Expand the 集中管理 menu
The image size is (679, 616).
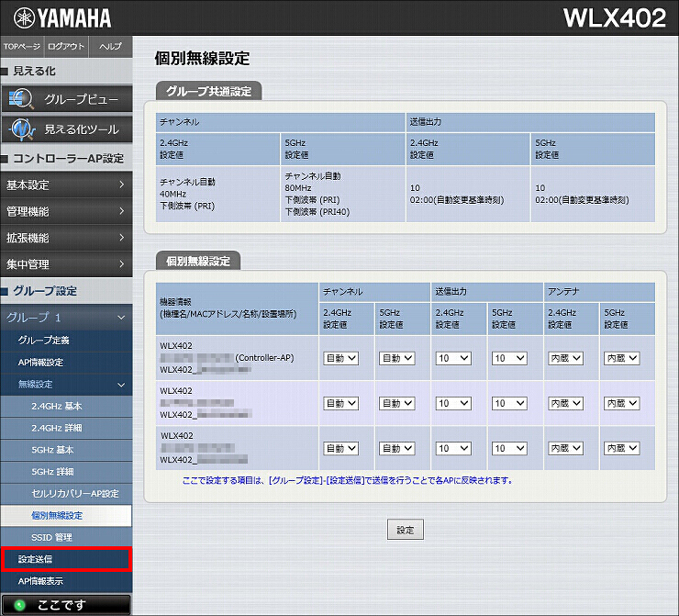(x=66, y=264)
